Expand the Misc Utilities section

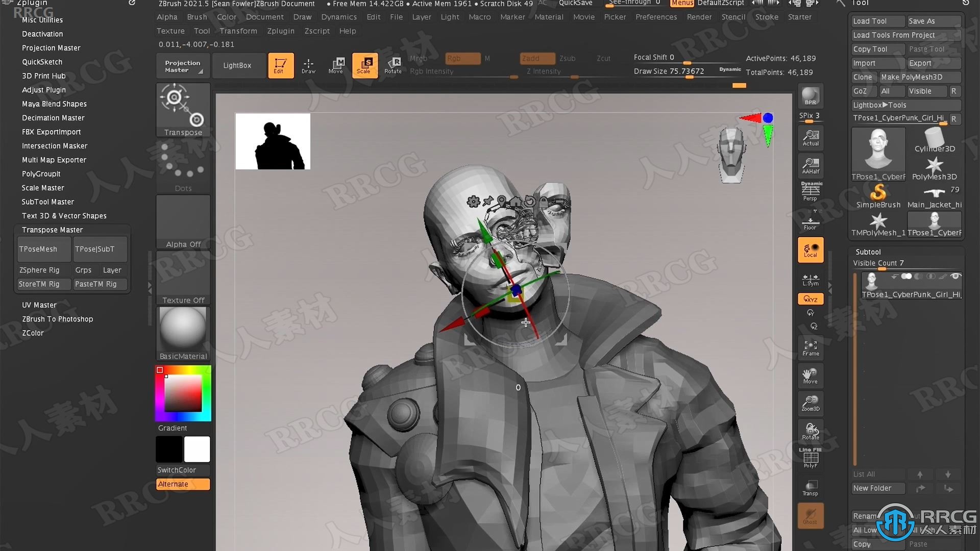coord(42,20)
